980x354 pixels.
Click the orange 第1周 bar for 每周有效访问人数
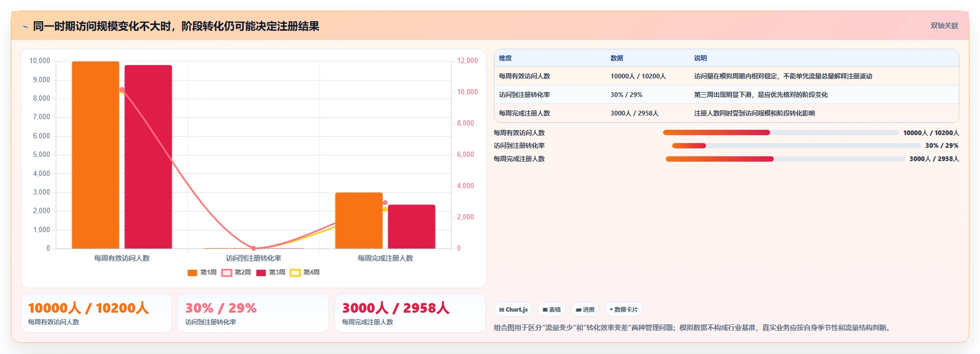(95, 155)
